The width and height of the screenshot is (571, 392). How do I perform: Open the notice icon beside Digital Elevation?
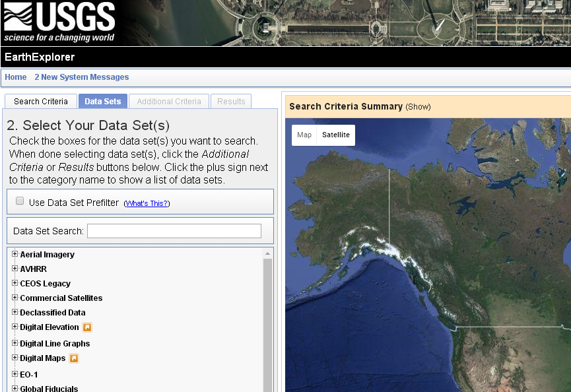(x=88, y=327)
